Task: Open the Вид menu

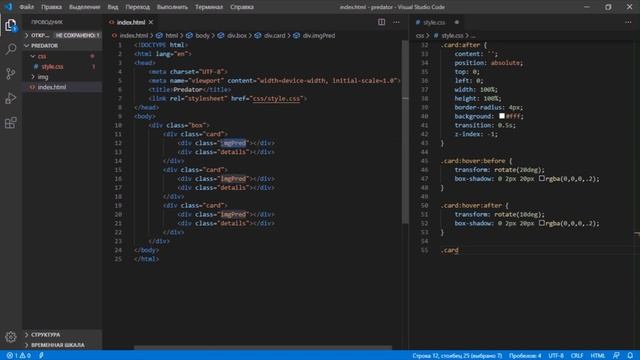Action: click(113, 7)
